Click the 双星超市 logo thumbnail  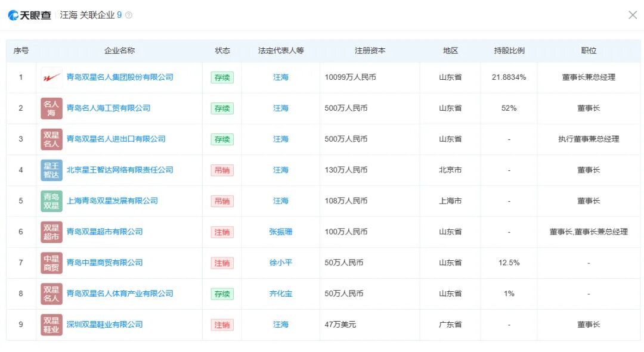[x=51, y=232]
